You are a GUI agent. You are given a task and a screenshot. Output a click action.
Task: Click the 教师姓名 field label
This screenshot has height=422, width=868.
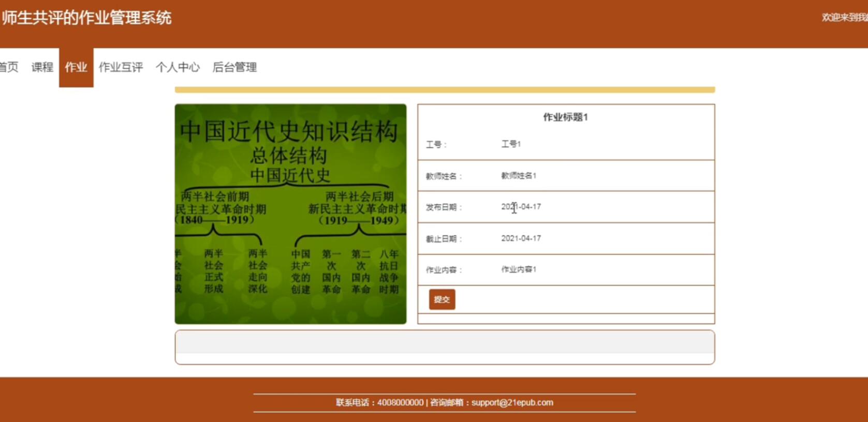click(444, 176)
